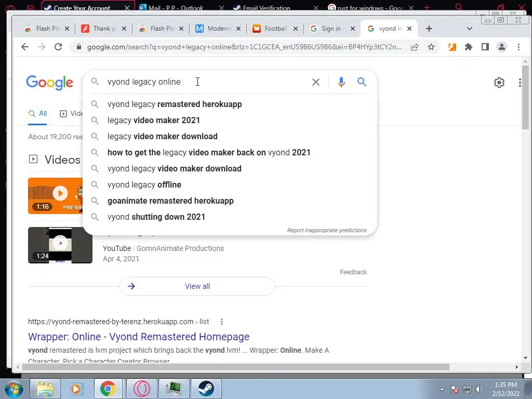Select the Videos search filter tab
Image resolution: width=532 pixels, height=399 pixels.
pos(71,114)
